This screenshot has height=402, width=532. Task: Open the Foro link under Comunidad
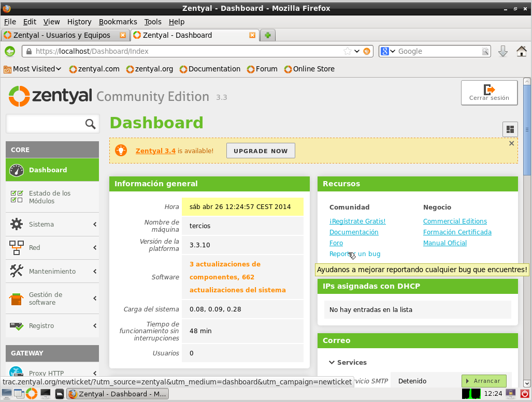click(x=336, y=243)
